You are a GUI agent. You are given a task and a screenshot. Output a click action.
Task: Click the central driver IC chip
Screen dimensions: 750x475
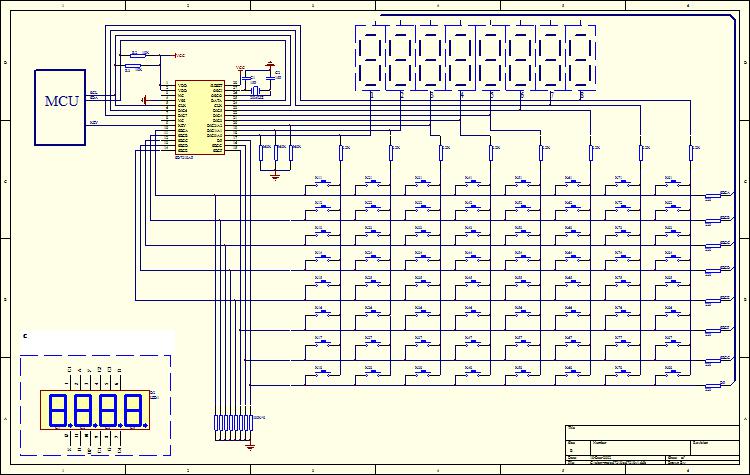coord(199,118)
